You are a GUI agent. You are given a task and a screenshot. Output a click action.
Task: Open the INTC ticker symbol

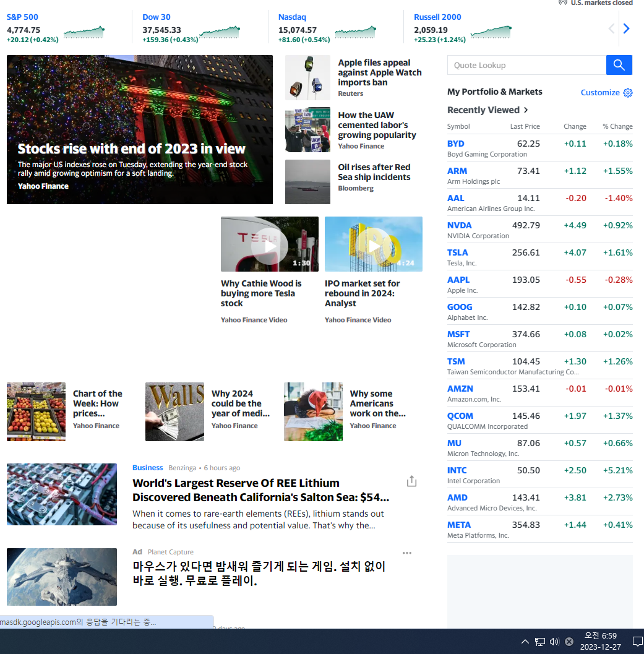457,470
